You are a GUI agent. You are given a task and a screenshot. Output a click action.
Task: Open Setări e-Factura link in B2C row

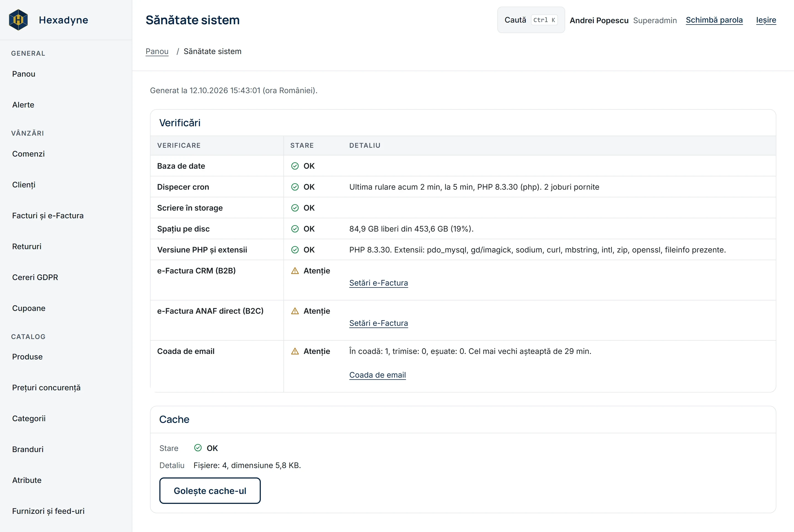[x=379, y=323]
